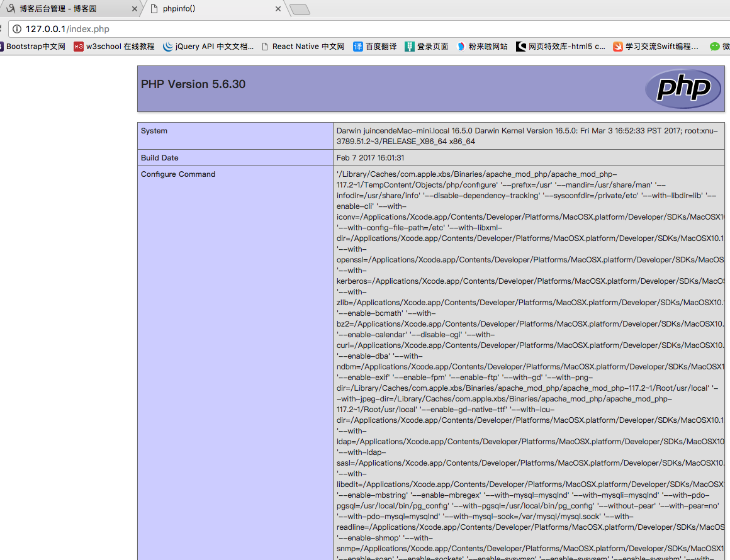Click the React Native bookmark page icon

(265, 47)
